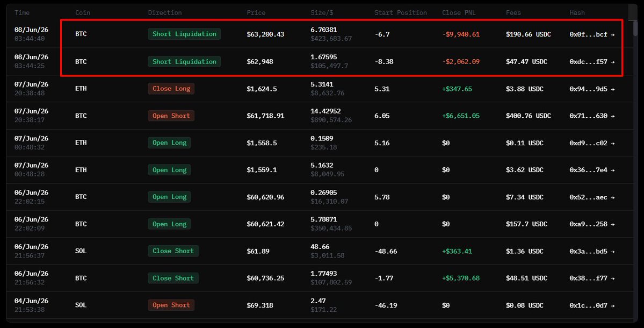Open transaction hash 0xd9...c02 link
This screenshot has width=644, height=328.
click(x=592, y=143)
